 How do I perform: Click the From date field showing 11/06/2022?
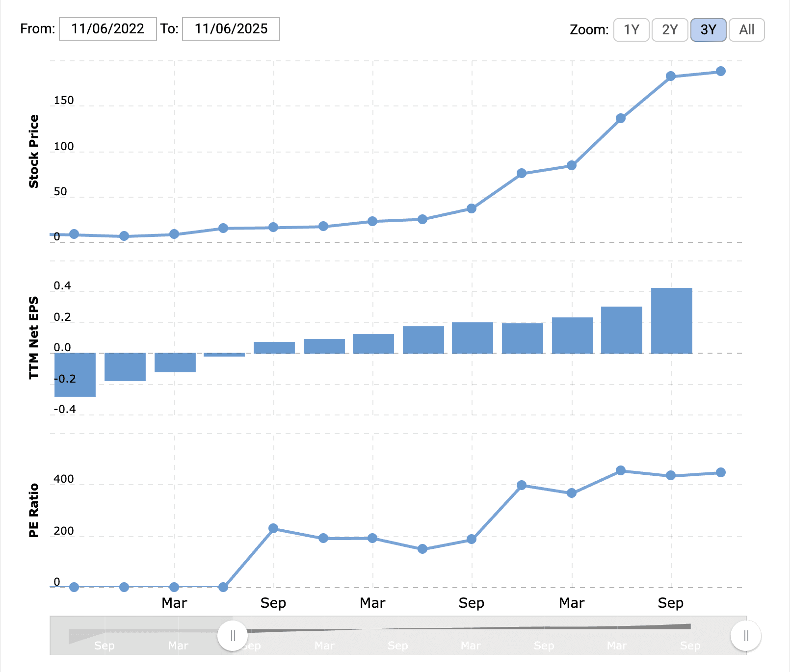click(107, 29)
